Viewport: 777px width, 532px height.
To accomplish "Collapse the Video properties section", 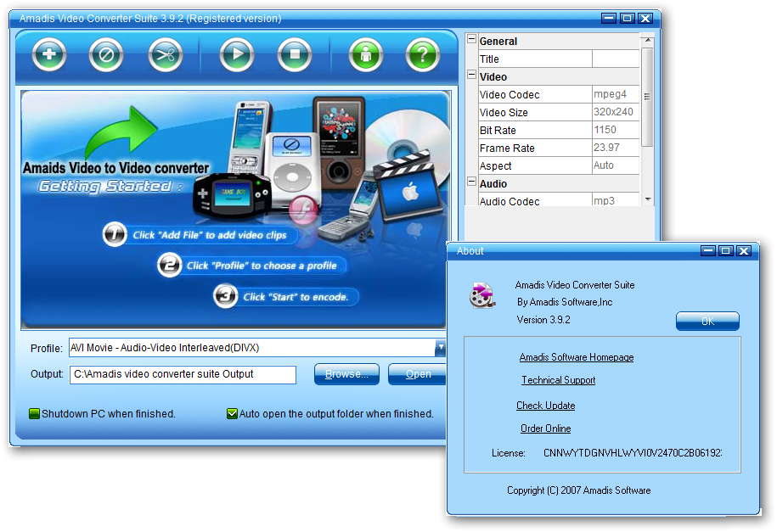I will (x=472, y=75).
